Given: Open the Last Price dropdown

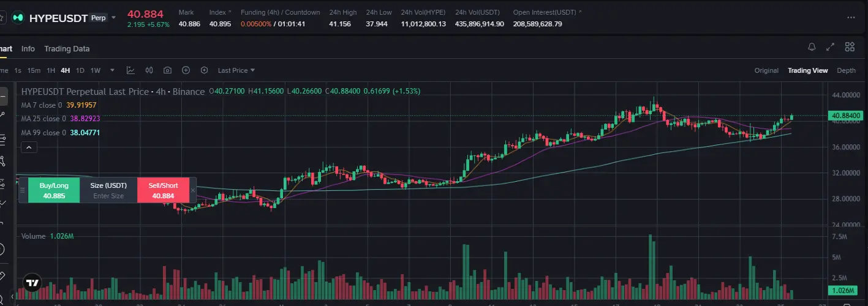Looking at the screenshot, I should pyautogui.click(x=236, y=70).
